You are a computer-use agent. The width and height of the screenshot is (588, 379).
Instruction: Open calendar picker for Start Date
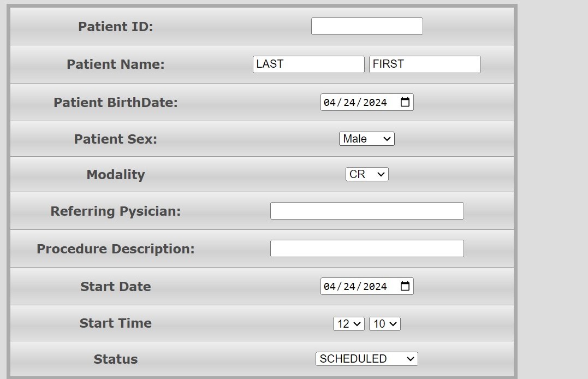(x=405, y=286)
